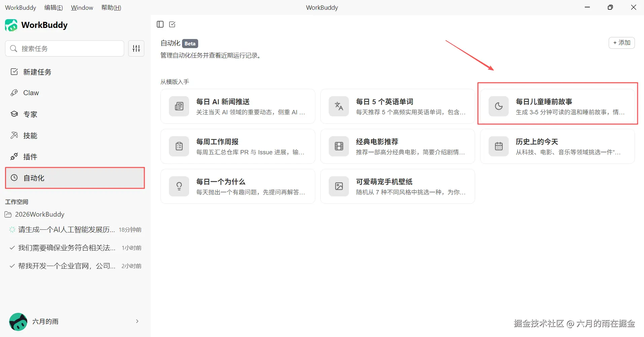The image size is (644, 337).
Task: Click the newspaper icon of 每日 AI 新闻推送
Action: tap(179, 106)
